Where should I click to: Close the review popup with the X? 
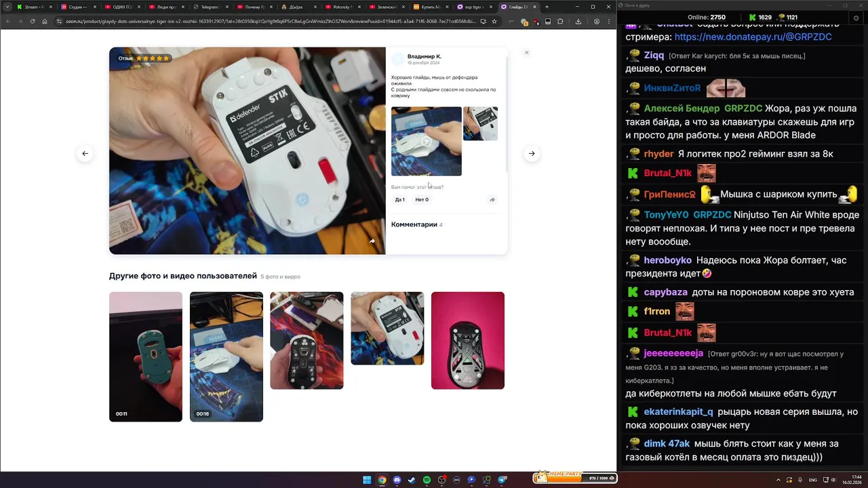pyautogui.click(x=526, y=52)
